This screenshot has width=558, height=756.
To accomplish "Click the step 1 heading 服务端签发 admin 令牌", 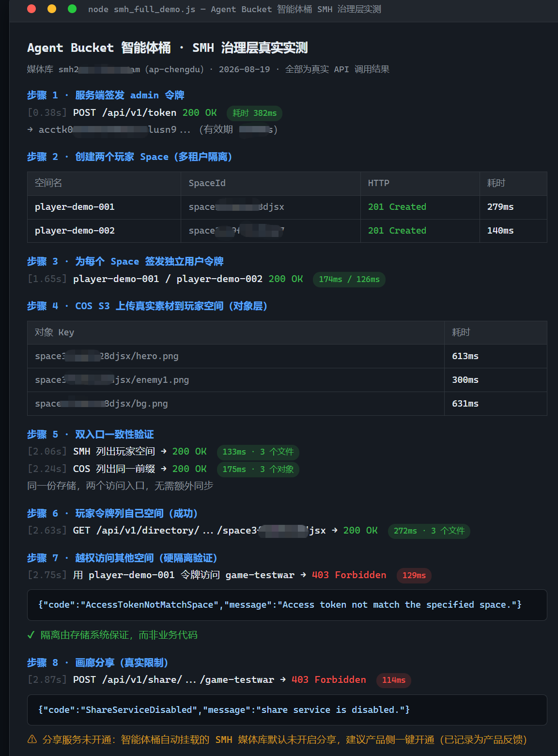I will pos(130,95).
